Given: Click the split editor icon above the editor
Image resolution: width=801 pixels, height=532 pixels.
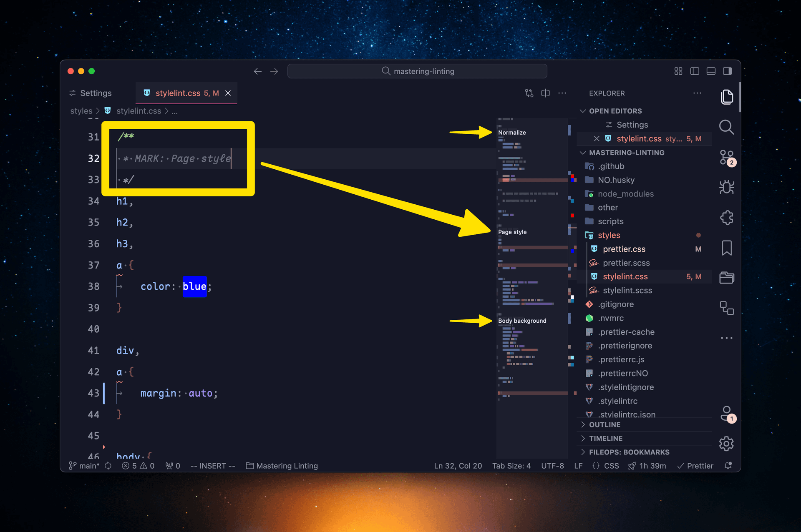Looking at the screenshot, I should (x=545, y=93).
